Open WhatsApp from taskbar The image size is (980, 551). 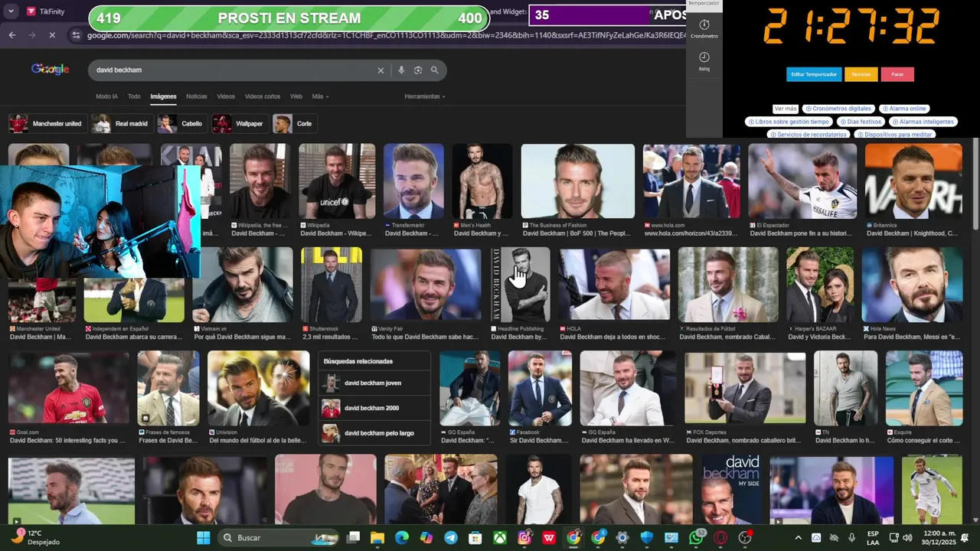[697, 537]
